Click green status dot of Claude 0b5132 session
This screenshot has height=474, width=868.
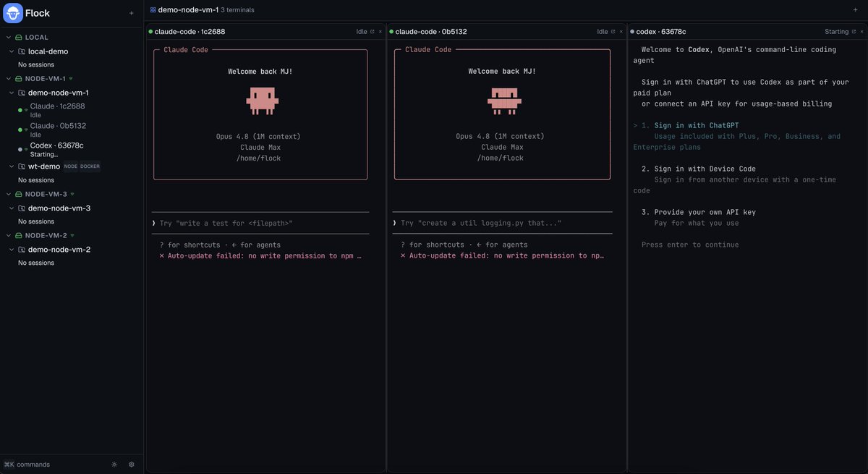[20, 129]
